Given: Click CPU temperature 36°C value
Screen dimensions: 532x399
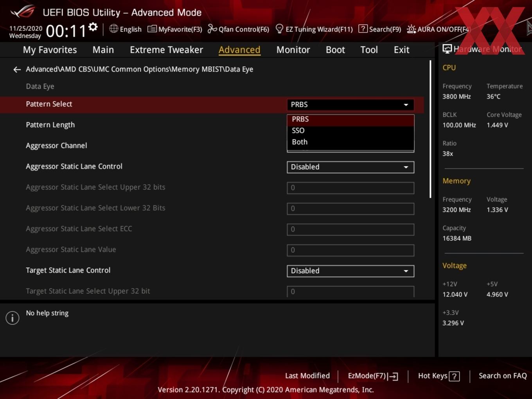Looking at the screenshot, I should [493, 97].
